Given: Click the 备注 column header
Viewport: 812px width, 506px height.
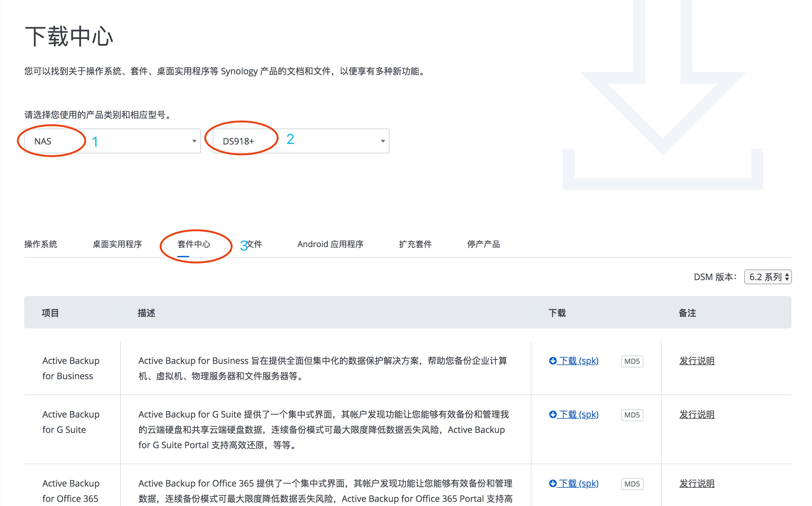Looking at the screenshot, I should (x=687, y=313).
